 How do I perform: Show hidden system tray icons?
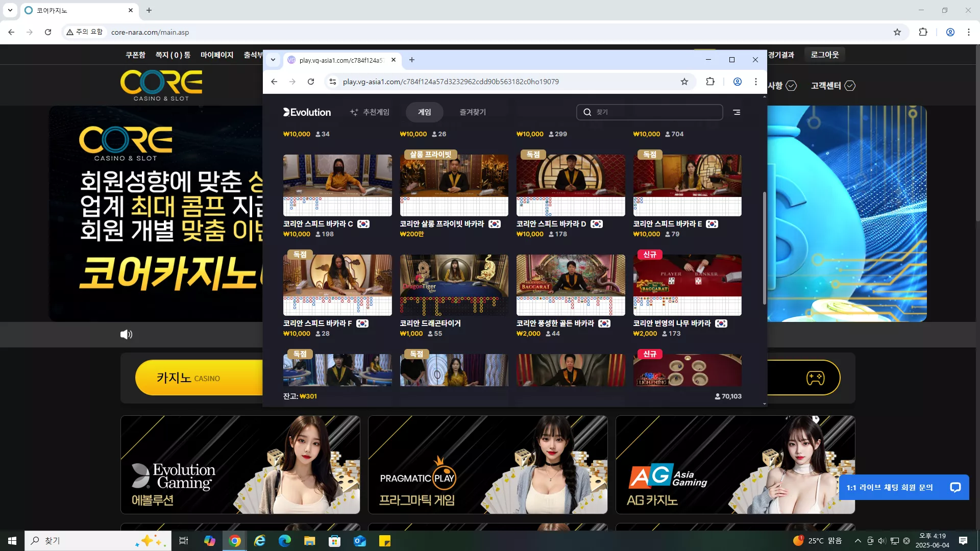pyautogui.click(x=858, y=541)
